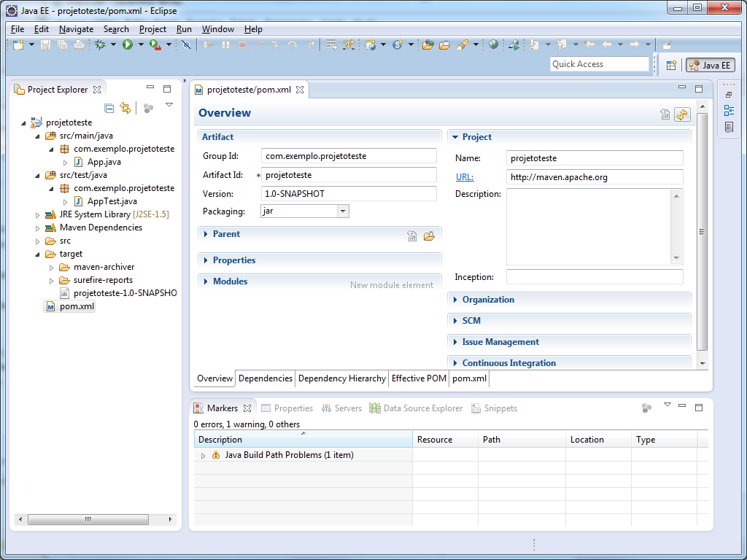Open the File menu

click(x=18, y=29)
